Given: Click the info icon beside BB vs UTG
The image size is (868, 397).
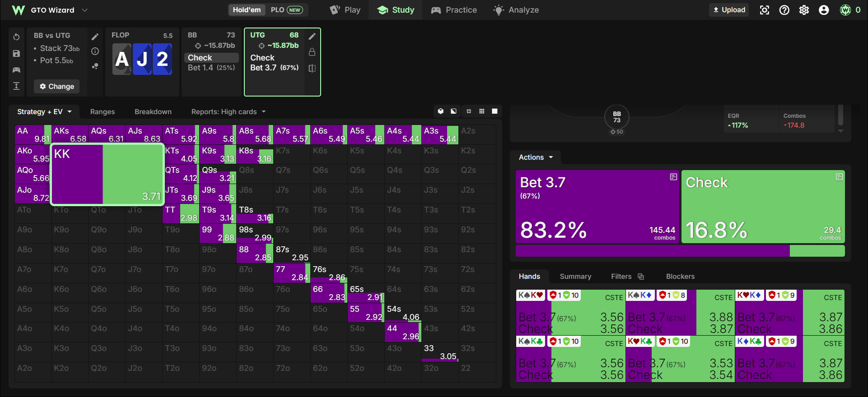Looking at the screenshot, I should tap(95, 51).
